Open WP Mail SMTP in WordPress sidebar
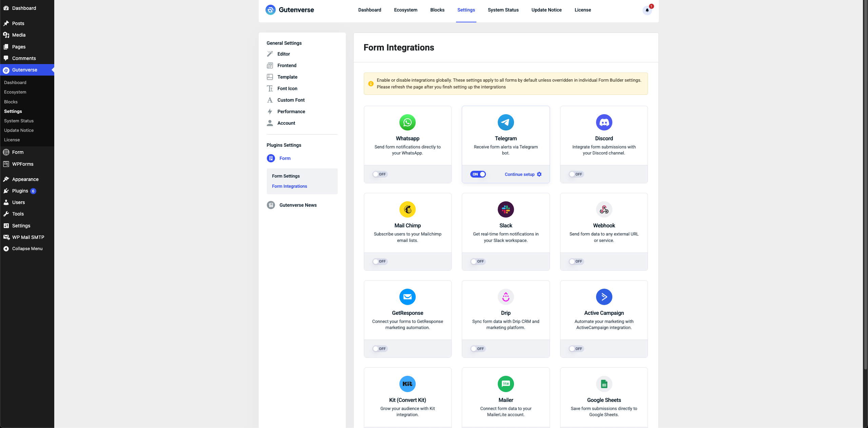This screenshot has height=428, width=868. tap(27, 237)
